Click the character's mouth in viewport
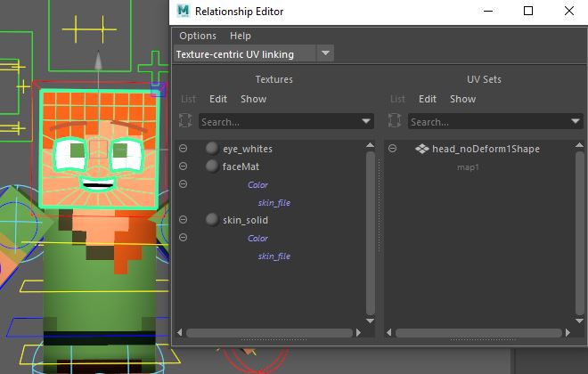The height and width of the screenshot is (374, 588). click(x=98, y=184)
